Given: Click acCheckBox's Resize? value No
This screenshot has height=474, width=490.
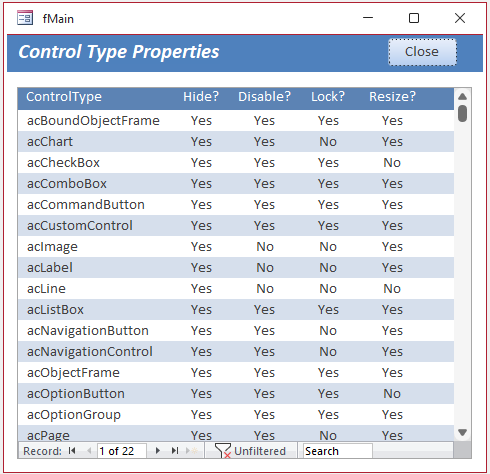Looking at the screenshot, I should pyautogui.click(x=392, y=163).
